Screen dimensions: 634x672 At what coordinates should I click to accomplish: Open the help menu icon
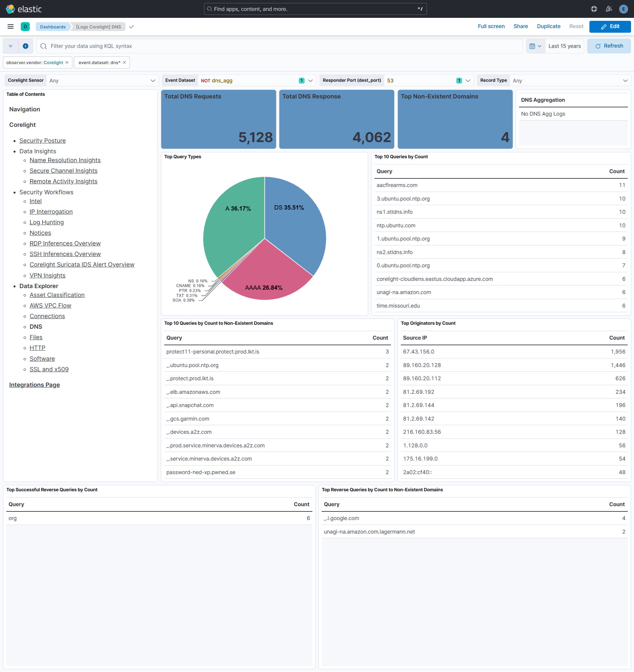pos(594,9)
